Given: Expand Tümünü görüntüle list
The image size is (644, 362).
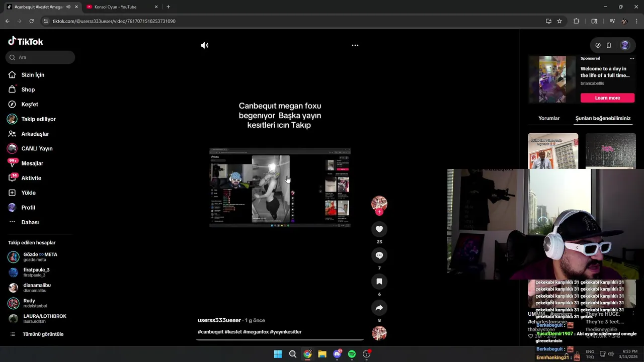Looking at the screenshot, I should click(x=43, y=334).
